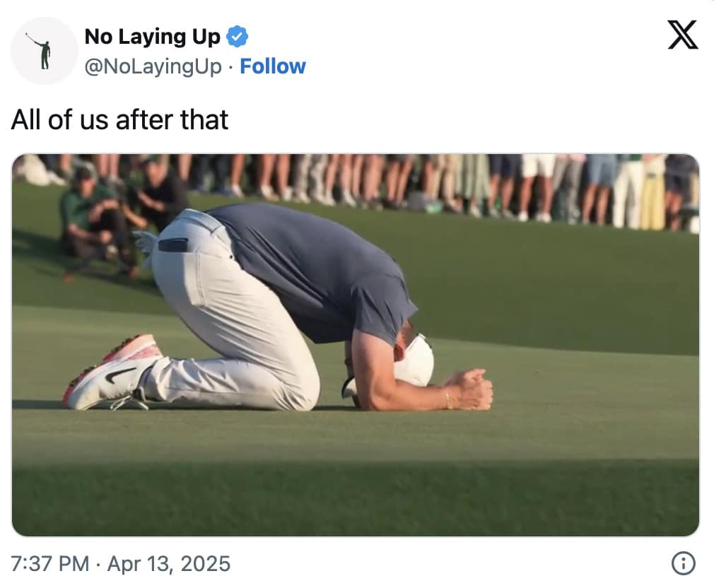Image resolution: width=714 pixels, height=588 pixels.
Task: Open the 7:37 PM timestamp link
Action: click(x=49, y=564)
